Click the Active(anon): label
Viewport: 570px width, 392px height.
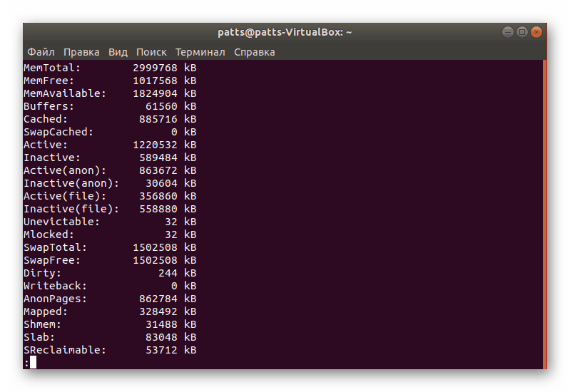pyautogui.click(x=65, y=170)
